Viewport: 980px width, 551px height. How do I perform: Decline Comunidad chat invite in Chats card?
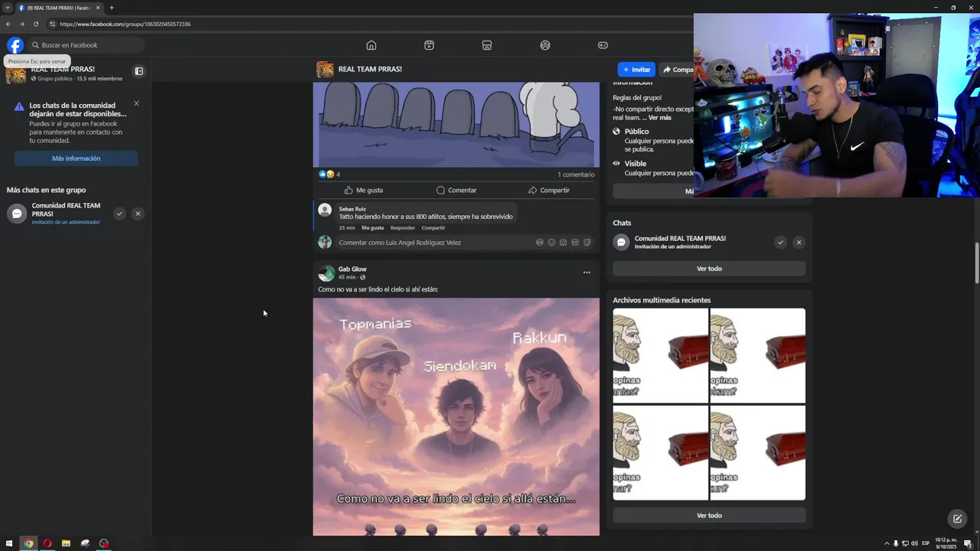[x=799, y=243]
